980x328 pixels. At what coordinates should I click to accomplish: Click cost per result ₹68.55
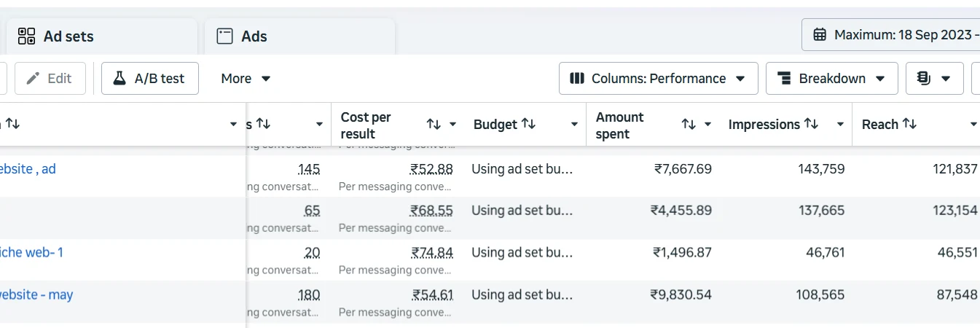(x=431, y=211)
